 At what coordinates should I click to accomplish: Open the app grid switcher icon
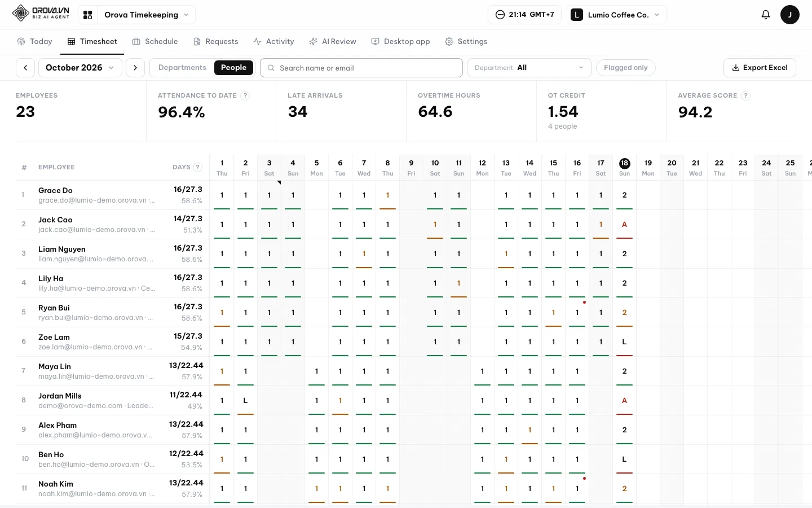[x=88, y=15]
